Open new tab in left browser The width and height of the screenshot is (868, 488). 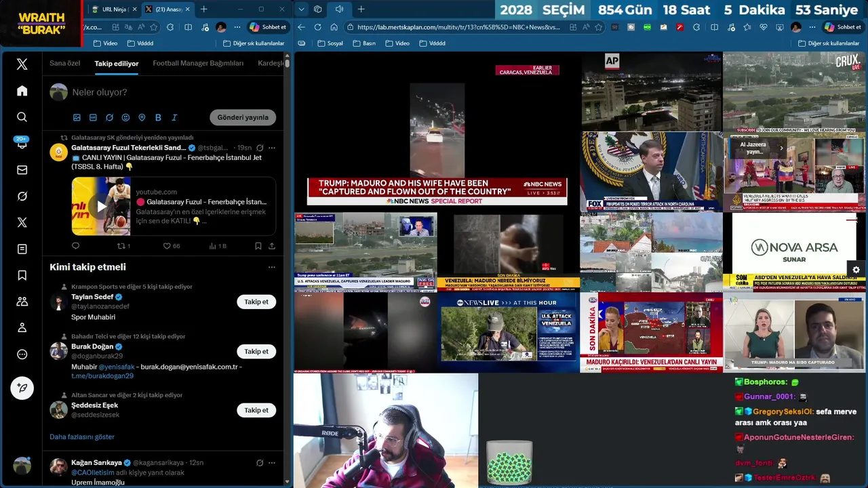point(203,9)
